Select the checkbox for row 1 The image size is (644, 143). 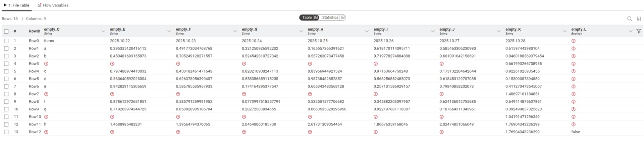coord(6,41)
